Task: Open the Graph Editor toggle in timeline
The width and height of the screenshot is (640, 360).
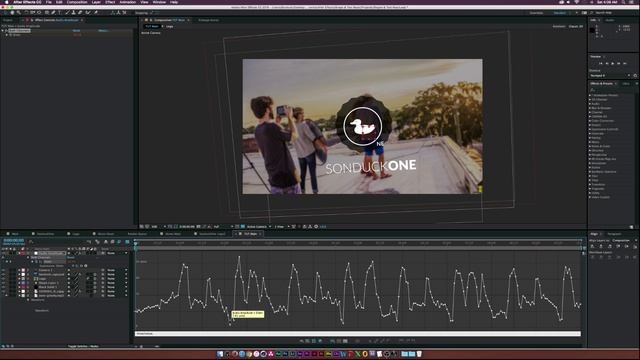Action: [x=127, y=242]
